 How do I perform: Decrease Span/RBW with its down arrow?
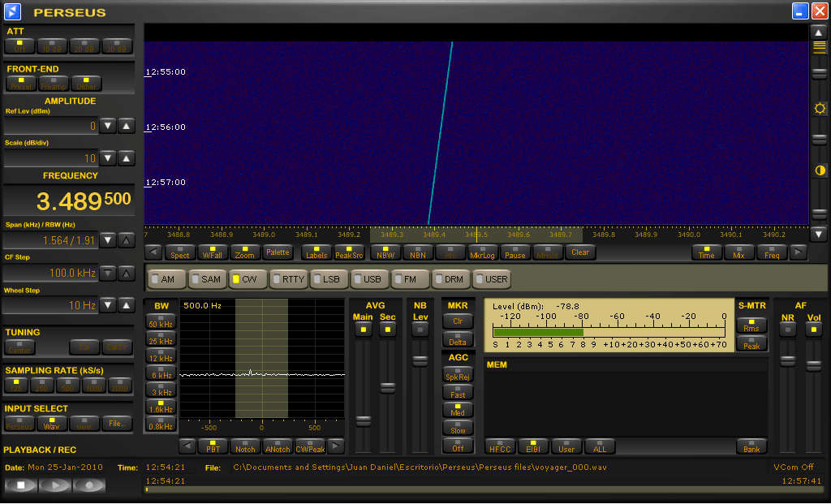108,240
